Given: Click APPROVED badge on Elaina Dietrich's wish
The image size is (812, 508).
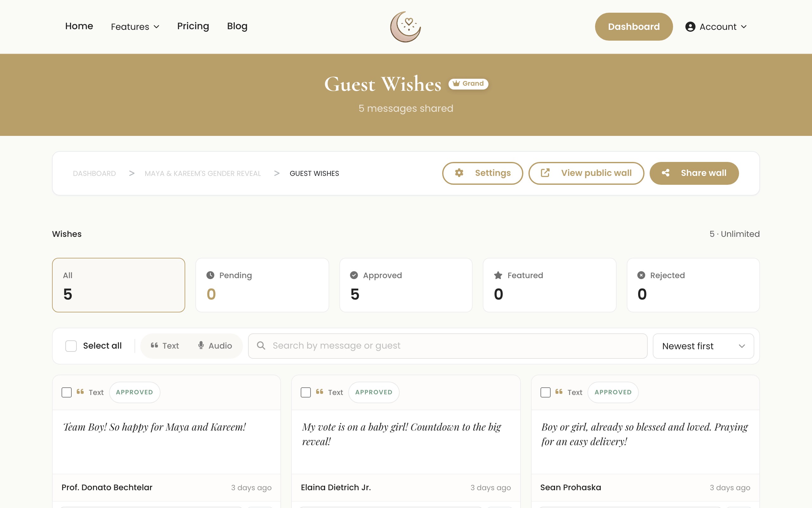Looking at the screenshot, I should (x=374, y=392).
